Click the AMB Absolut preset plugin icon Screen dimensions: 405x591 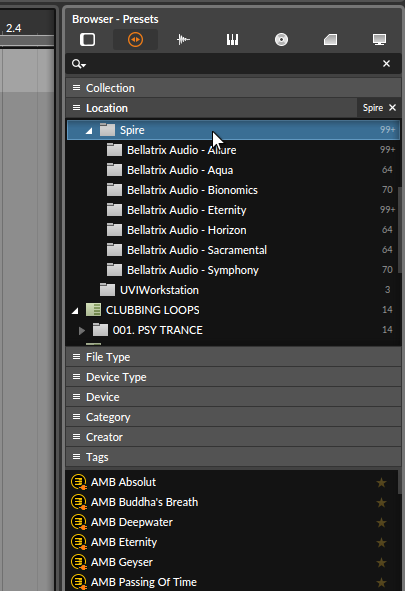coord(79,482)
